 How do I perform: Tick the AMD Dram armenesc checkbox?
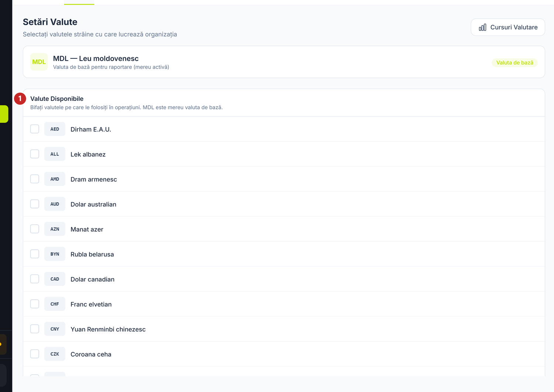(x=35, y=179)
